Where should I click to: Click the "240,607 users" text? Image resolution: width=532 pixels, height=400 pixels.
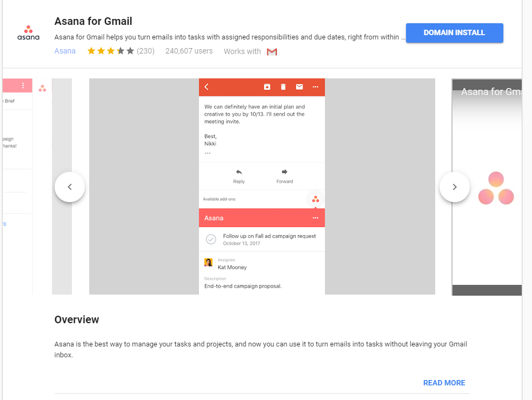[x=189, y=51]
